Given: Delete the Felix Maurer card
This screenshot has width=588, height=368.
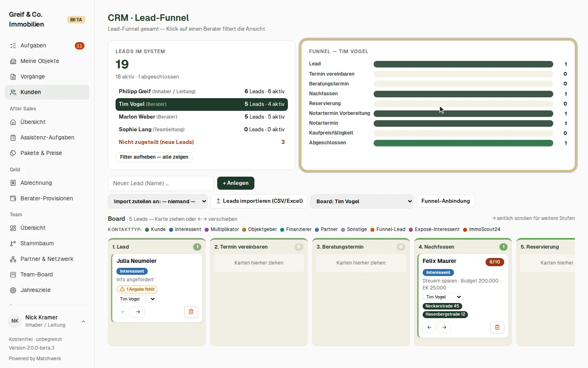Looking at the screenshot, I should coord(497,327).
